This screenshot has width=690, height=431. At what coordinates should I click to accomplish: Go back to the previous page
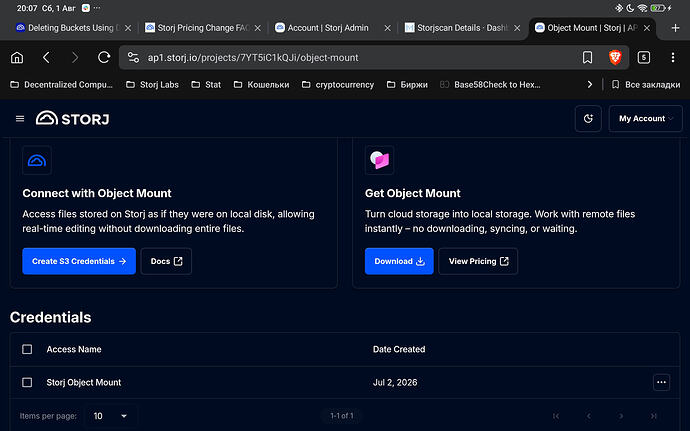coord(46,58)
